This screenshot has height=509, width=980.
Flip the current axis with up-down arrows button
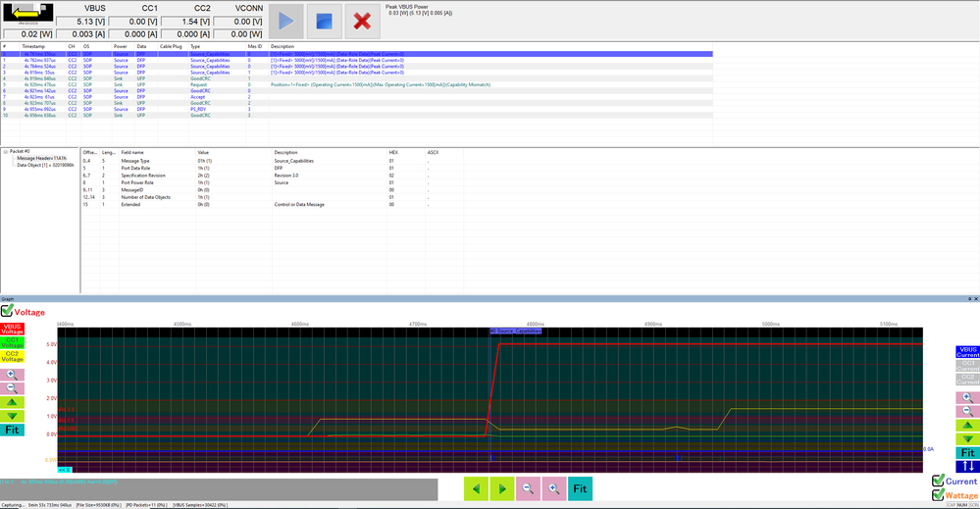click(967, 467)
